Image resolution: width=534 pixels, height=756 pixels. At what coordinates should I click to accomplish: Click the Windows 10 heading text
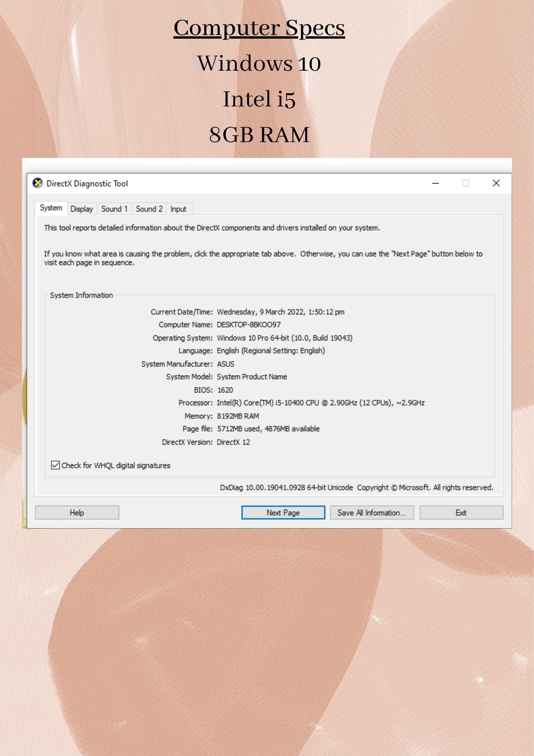(x=259, y=63)
